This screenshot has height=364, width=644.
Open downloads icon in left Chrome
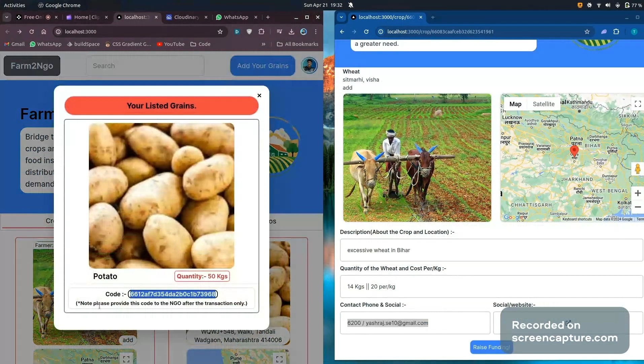coord(292,32)
